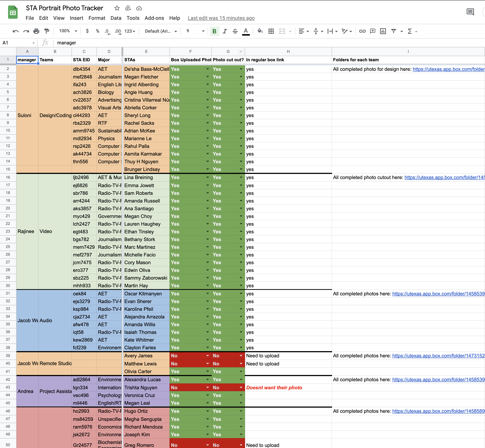
Task: Open photo cutout Box link in row 16
Action: coord(444,177)
